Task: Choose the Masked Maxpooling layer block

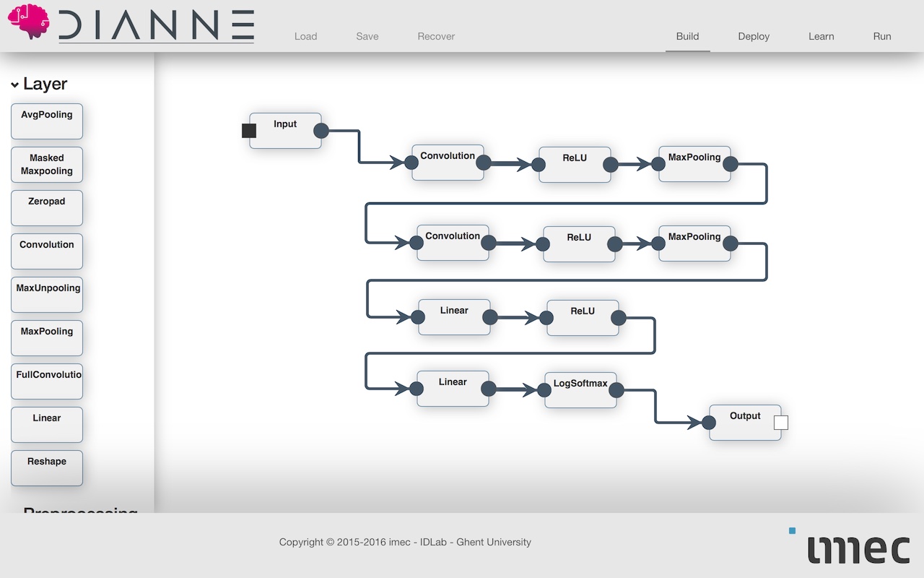Action: tap(47, 165)
